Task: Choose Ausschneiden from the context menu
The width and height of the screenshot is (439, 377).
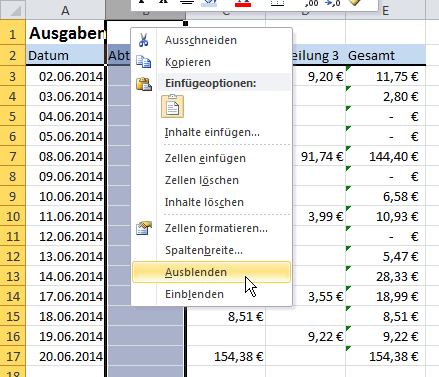Action: (x=211, y=40)
